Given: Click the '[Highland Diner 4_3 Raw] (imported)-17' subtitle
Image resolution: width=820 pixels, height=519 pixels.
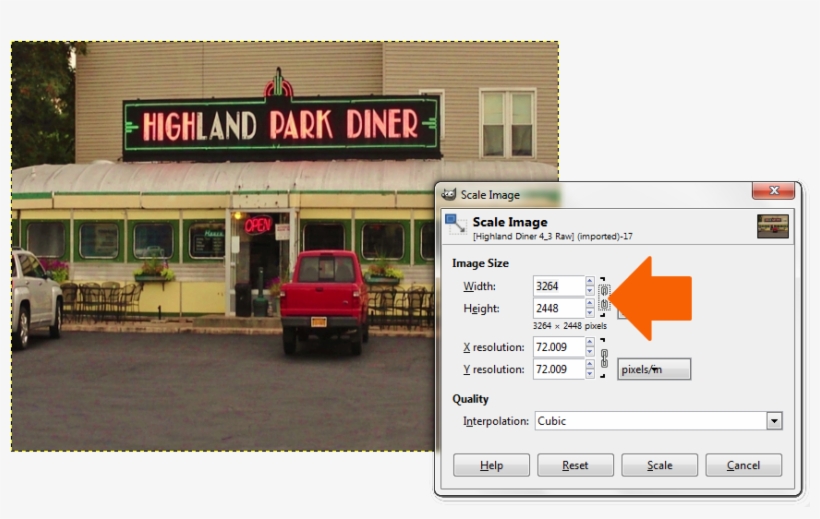Looking at the screenshot, I should pyautogui.click(x=553, y=236).
